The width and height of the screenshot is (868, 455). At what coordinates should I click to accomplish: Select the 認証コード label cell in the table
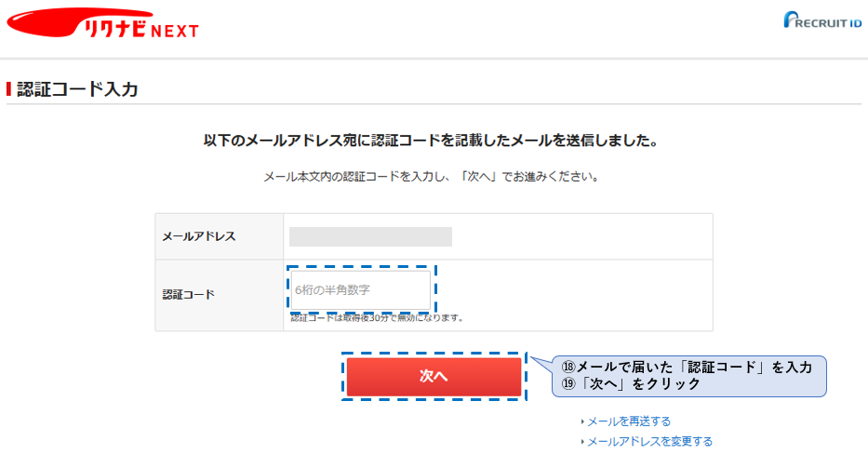point(220,295)
